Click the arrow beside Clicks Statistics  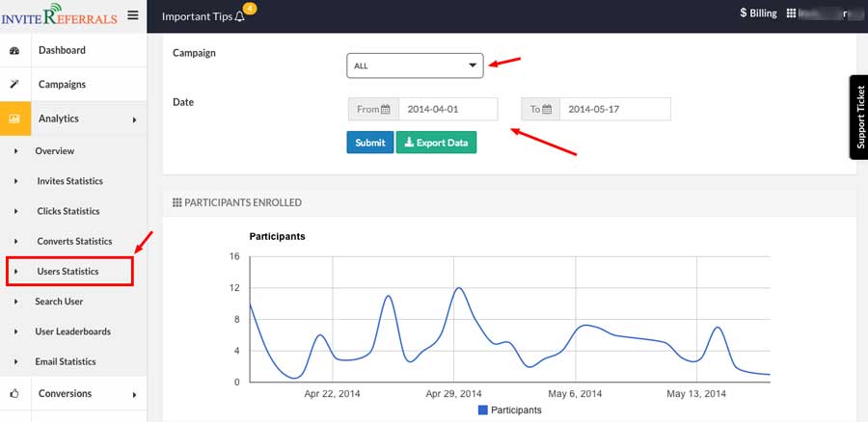(x=16, y=211)
